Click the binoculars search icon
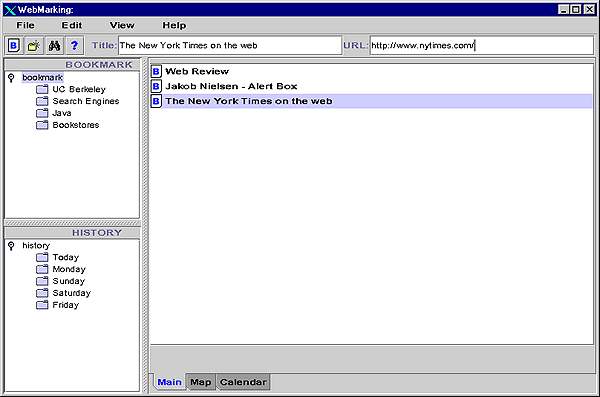The image size is (600, 397). coord(54,46)
